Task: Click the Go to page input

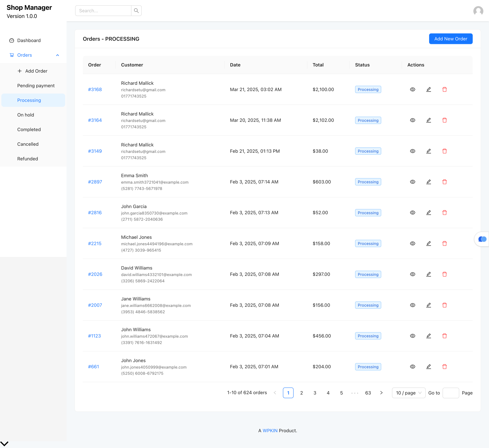Action: point(451,393)
